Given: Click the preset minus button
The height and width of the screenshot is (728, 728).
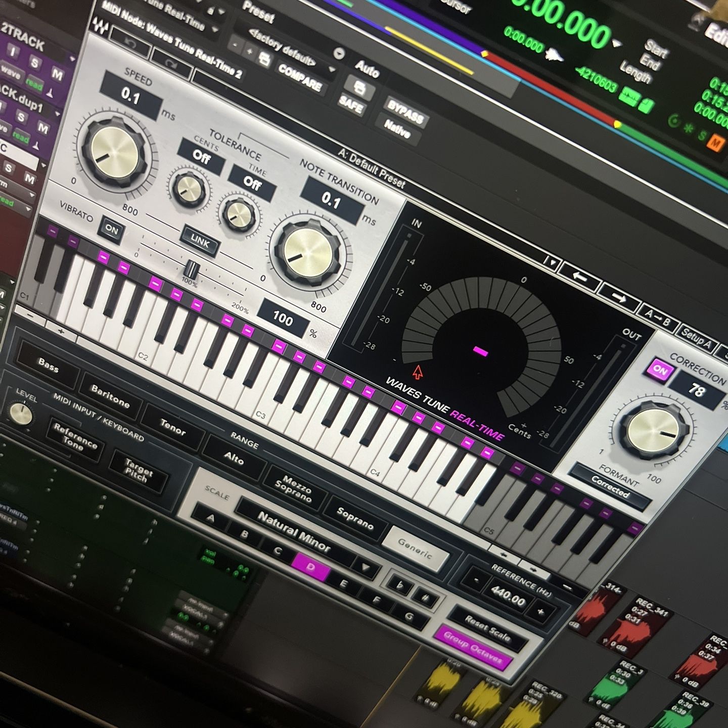Looking at the screenshot, I should coord(235,45).
